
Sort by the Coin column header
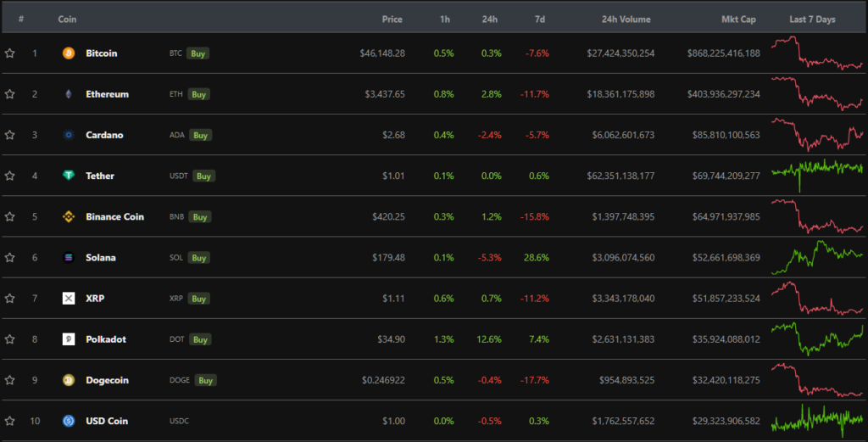[67, 20]
